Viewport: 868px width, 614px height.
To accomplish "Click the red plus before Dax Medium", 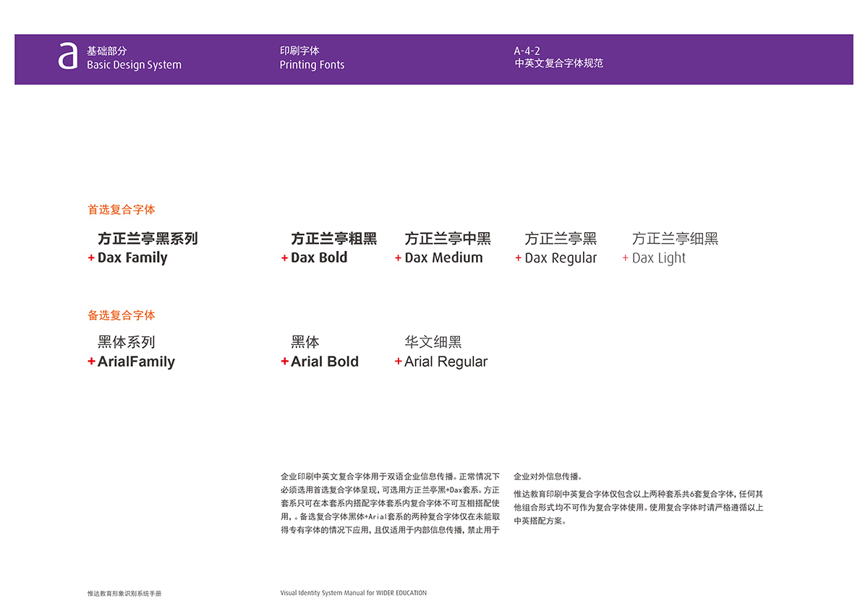I will (398, 258).
